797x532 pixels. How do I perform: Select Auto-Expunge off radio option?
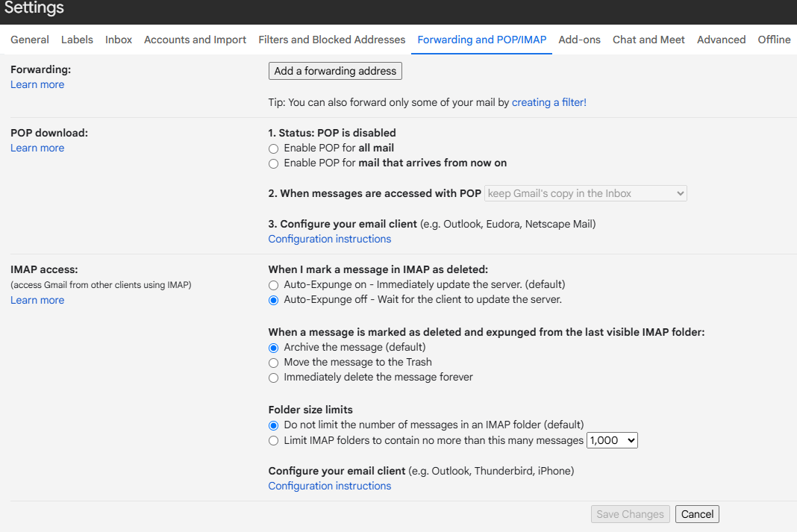[x=274, y=300]
